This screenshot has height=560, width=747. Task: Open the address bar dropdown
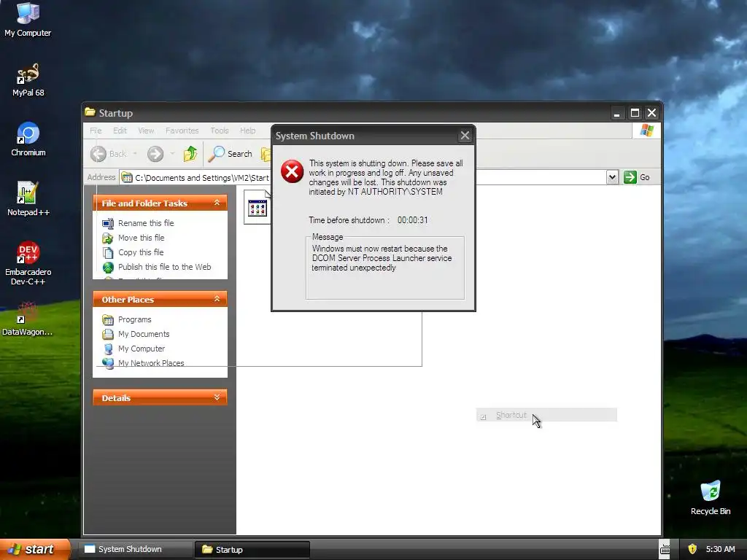[612, 177]
